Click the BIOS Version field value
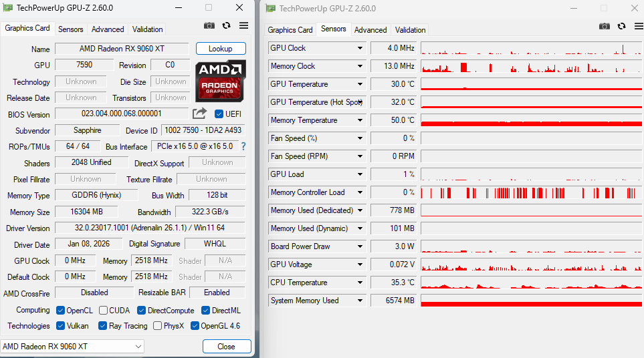The width and height of the screenshot is (644, 358). [x=122, y=114]
